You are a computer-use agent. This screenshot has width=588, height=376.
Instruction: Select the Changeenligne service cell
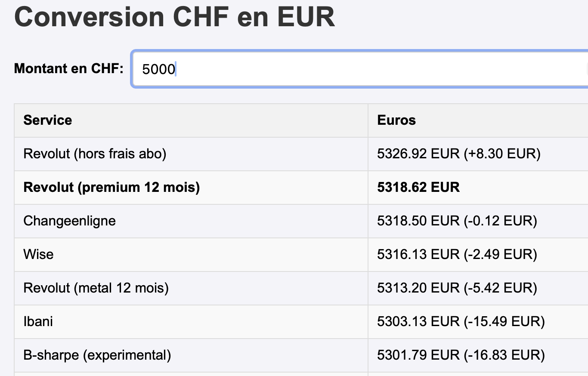[x=69, y=221]
